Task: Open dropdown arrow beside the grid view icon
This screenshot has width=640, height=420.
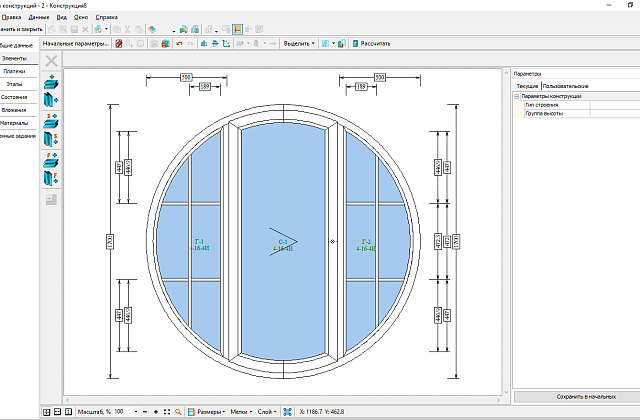Action: pos(333,44)
